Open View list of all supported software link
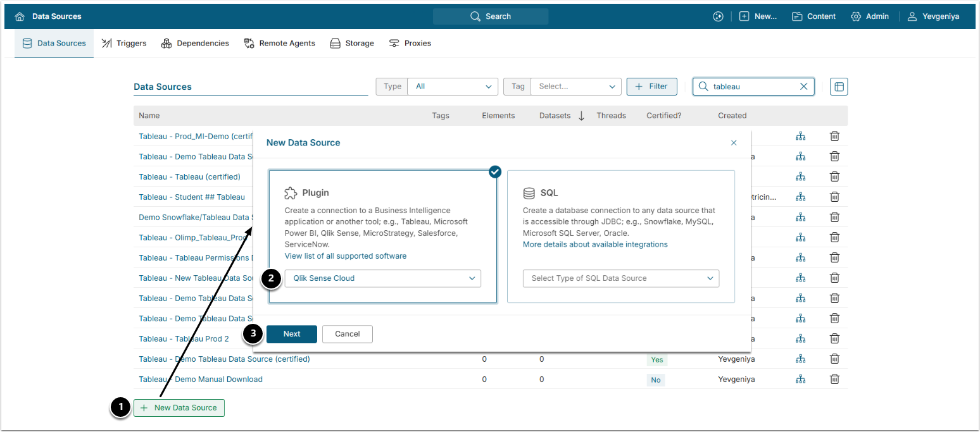The width and height of the screenshot is (980, 432). pos(345,256)
